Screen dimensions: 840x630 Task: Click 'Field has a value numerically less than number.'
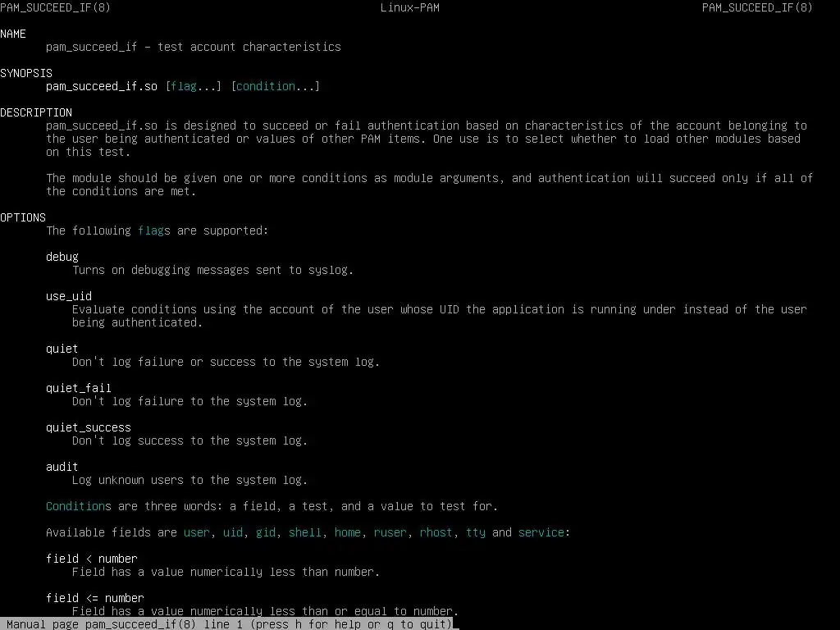(226, 572)
